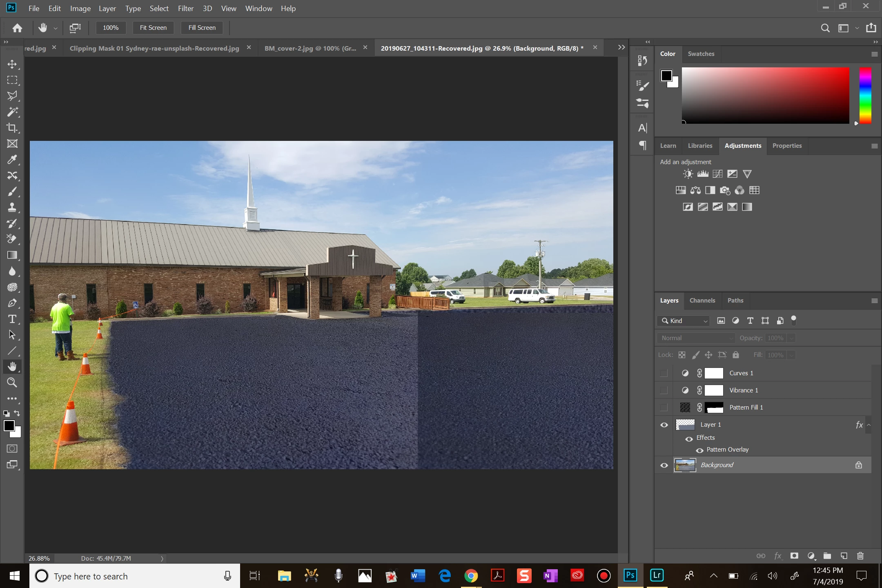The width and height of the screenshot is (882, 588).
Task: Switch to the Channels tab
Action: [702, 301]
